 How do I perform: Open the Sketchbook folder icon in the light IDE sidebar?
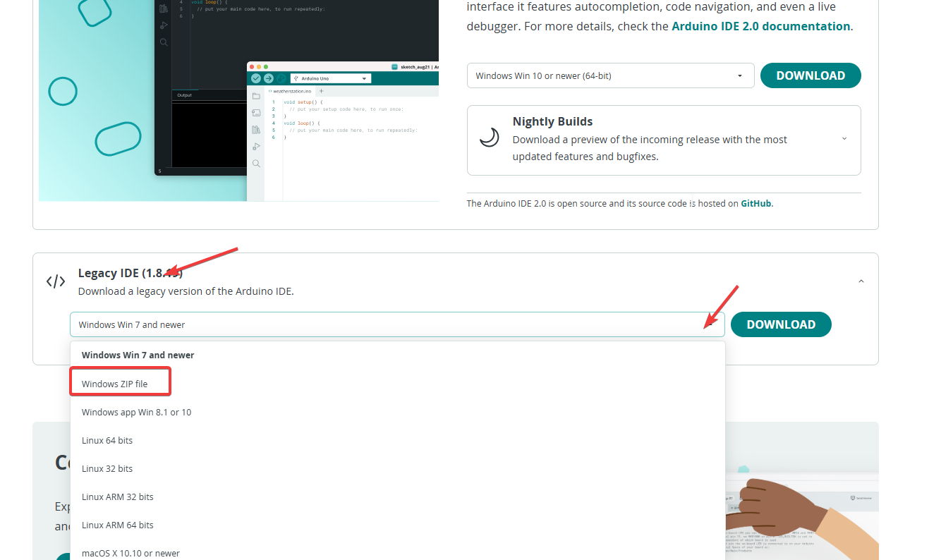coord(256,96)
